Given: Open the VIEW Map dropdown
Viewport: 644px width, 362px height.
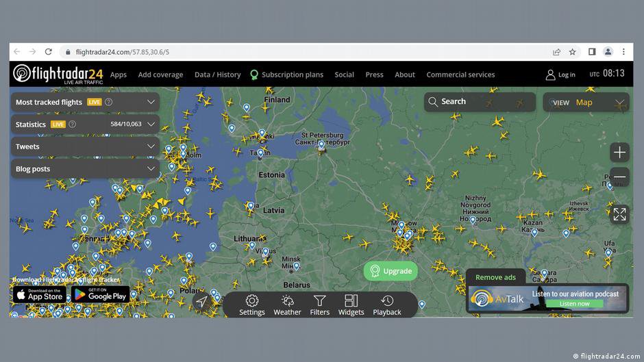Looking at the screenshot, I should pyautogui.click(x=586, y=103).
